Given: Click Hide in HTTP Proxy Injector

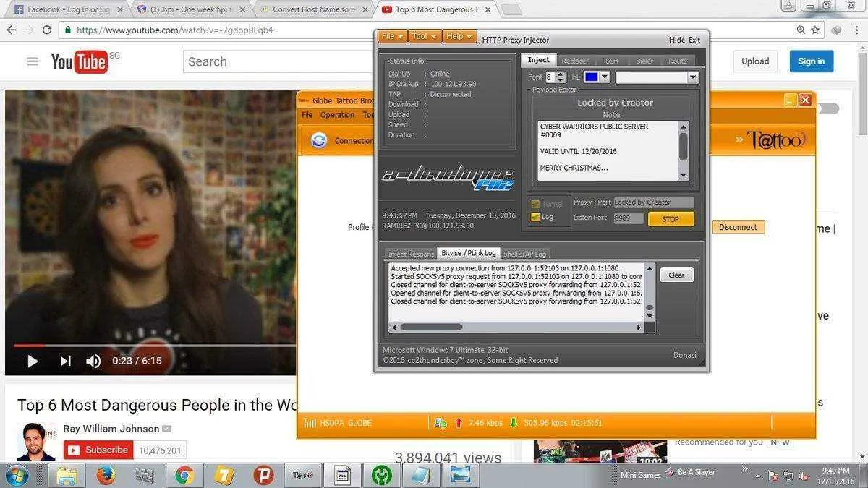Looking at the screenshot, I should pyautogui.click(x=677, y=40).
